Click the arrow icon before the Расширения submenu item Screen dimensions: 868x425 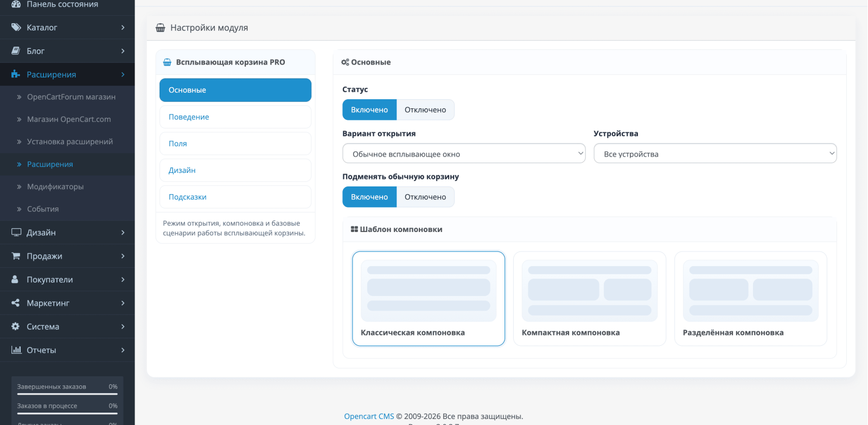pos(19,164)
